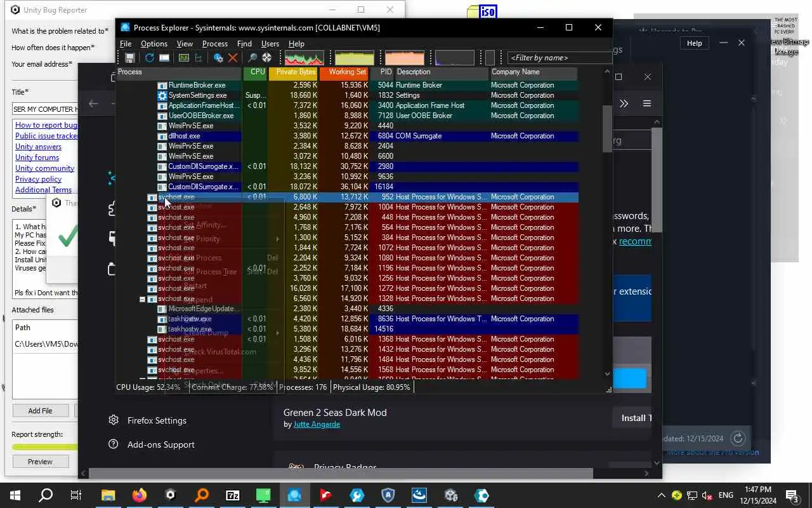Open the Options menu
Screen dimensions: 812x508
click(154, 44)
